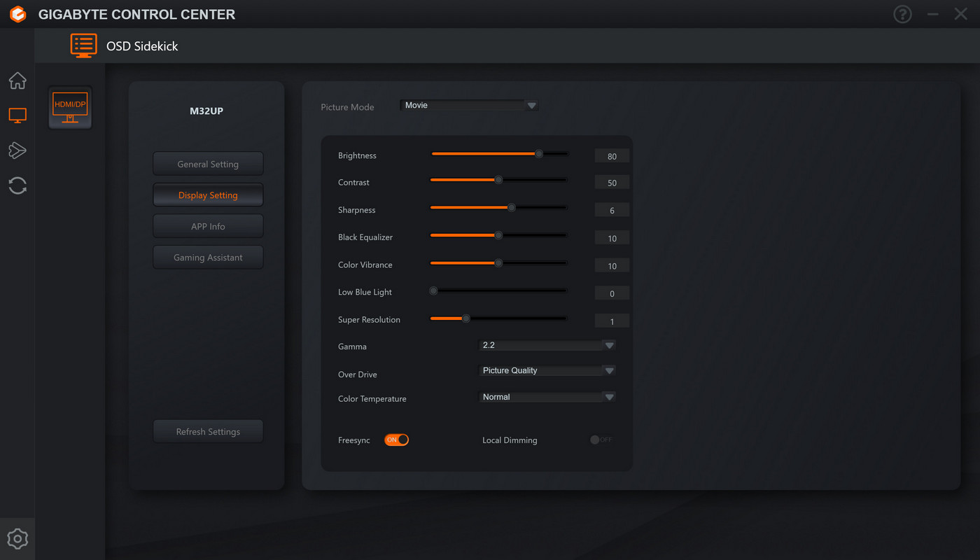This screenshot has height=560, width=980.
Task: Open the Color Temperature dropdown
Action: tap(547, 397)
